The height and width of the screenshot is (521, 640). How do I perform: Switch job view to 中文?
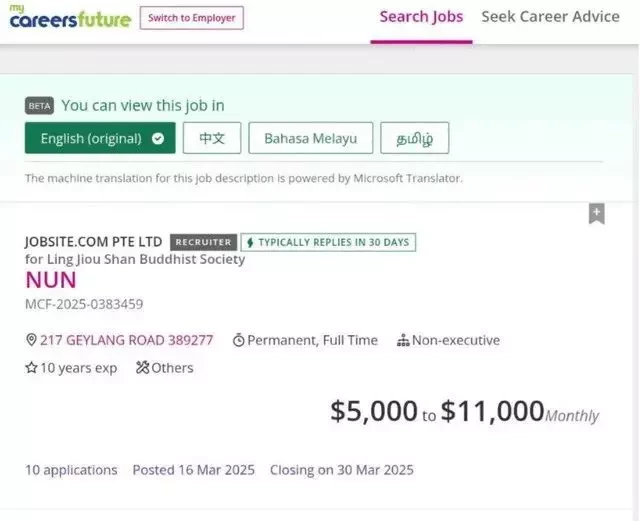pyautogui.click(x=212, y=138)
